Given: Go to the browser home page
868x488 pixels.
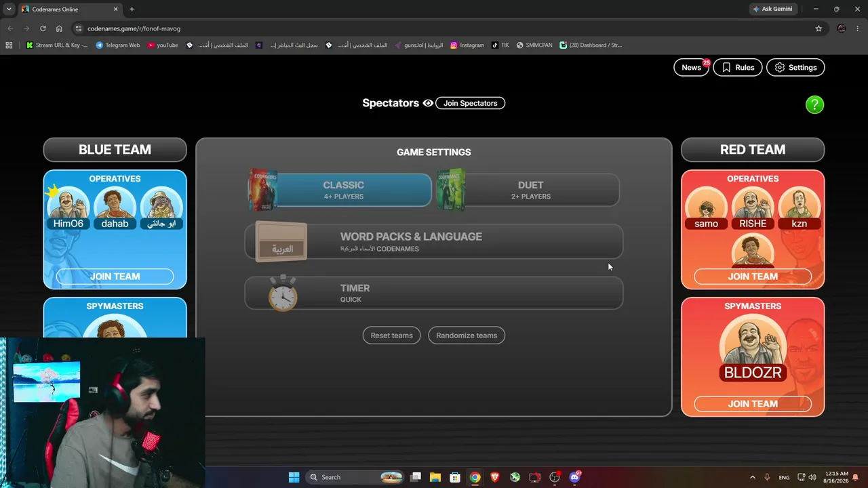Looking at the screenshot, I should coord(59,28).
